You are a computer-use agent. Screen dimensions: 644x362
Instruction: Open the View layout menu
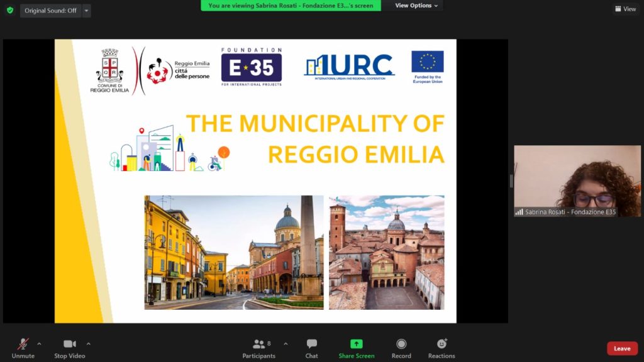(625, 9)
